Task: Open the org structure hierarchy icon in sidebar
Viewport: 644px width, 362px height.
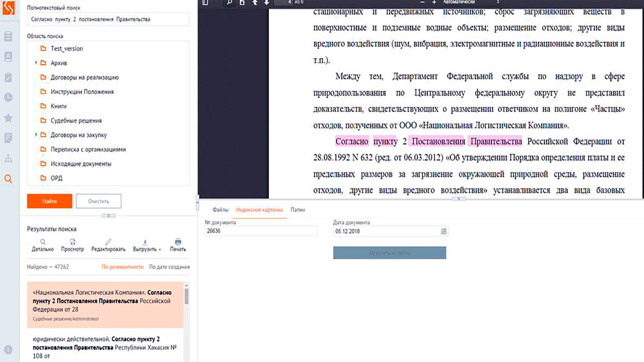Action: [8, 158]
